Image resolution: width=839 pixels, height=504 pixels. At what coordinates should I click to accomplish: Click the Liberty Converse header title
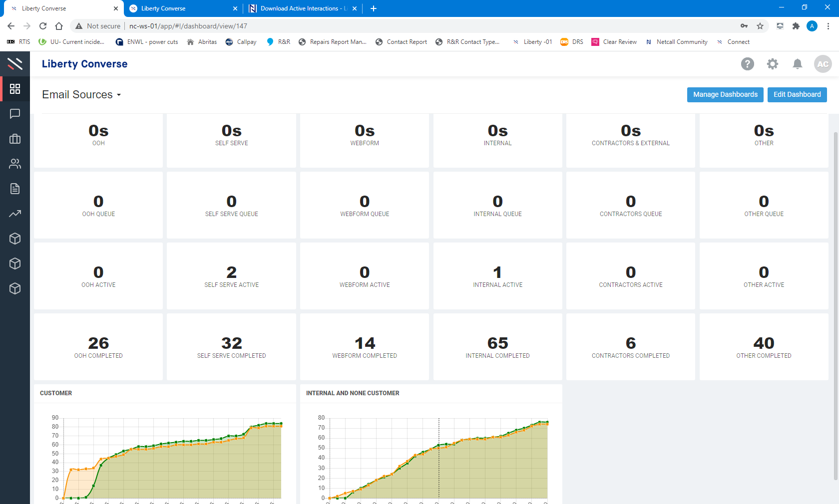pyautogui.click(x=84, y=64)
